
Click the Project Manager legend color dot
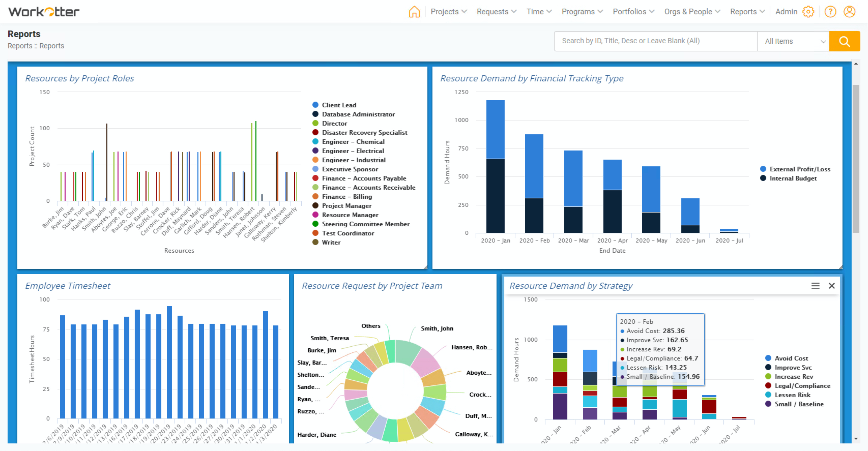click(x=315, y=205)
